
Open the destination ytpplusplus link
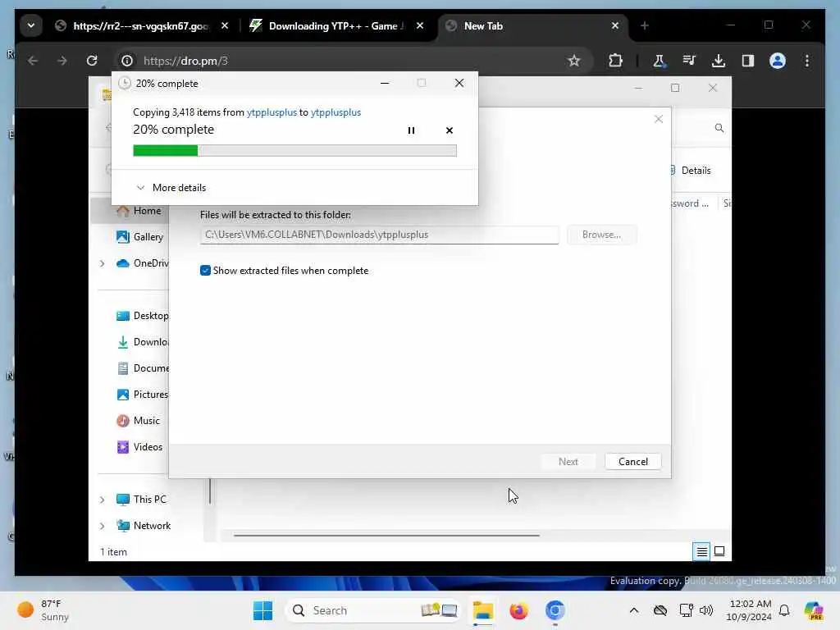pos(336,112)
